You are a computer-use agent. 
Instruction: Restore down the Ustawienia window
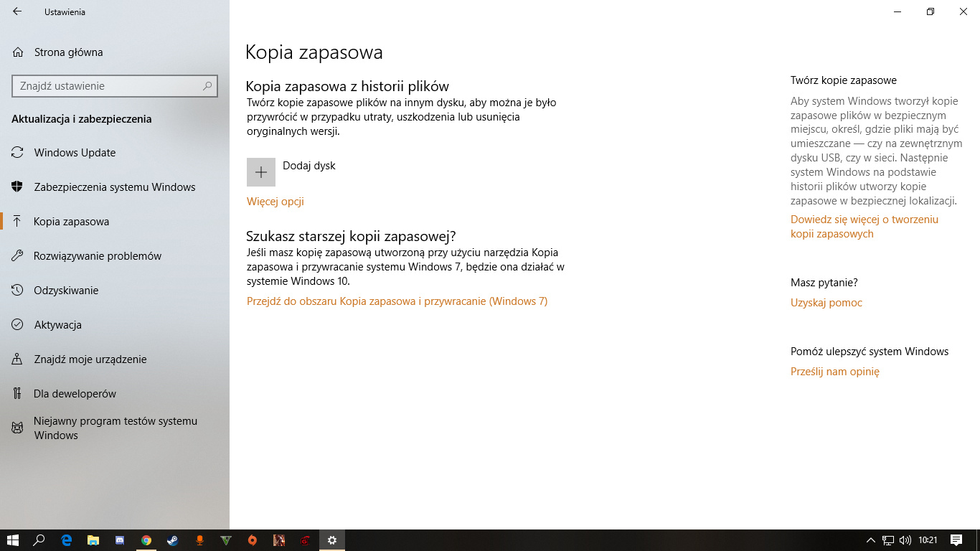pos(930,11)
